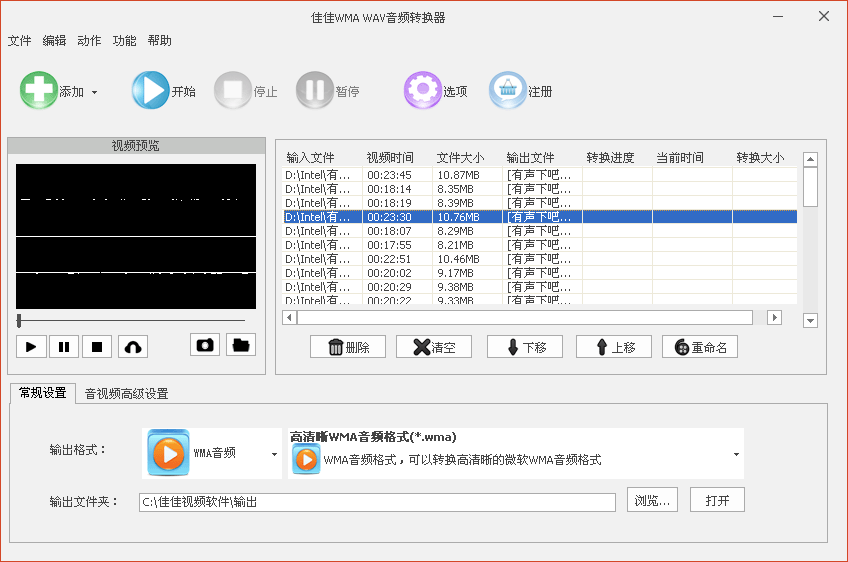Screen dimensions: 848x562
Task: Click the 注册 register basket icon
Action: click(x=508, y=90)
